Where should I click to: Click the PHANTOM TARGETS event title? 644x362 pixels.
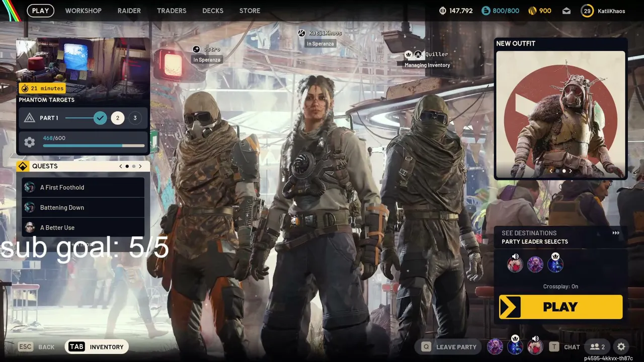pos(47,100)
